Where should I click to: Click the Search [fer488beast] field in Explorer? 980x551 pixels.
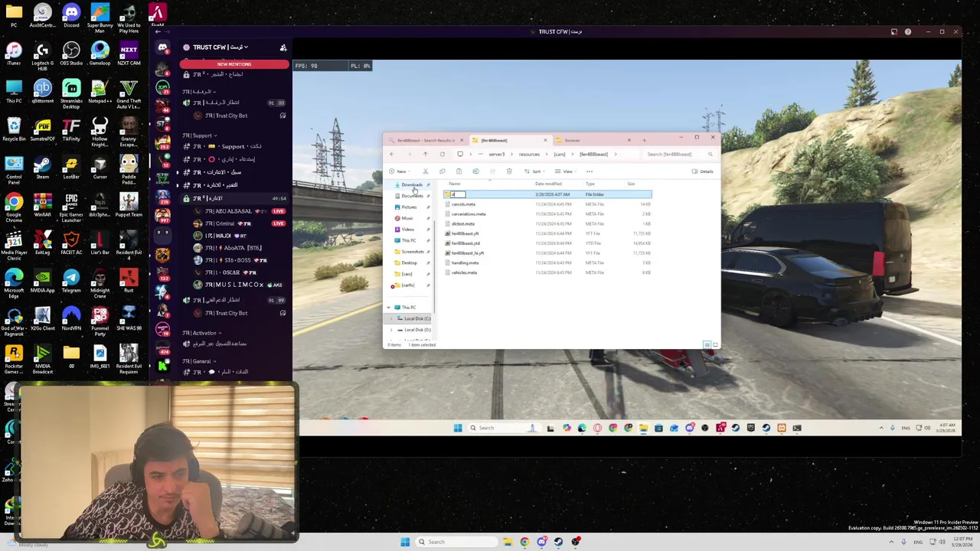point(679,154)
